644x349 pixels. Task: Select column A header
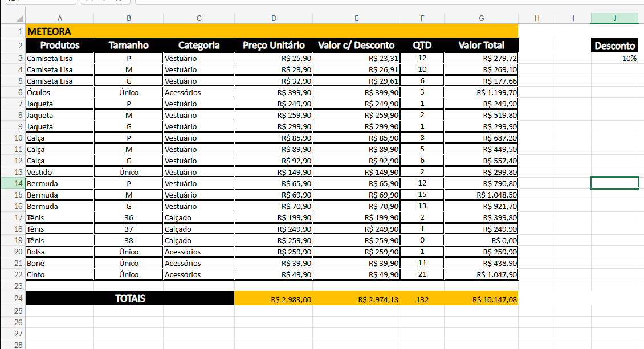[59, 18]
